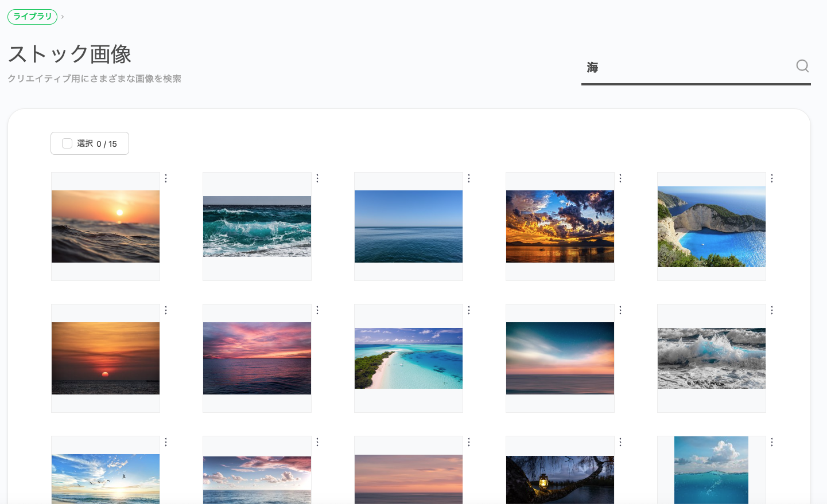Select the red sun on dark horizon thumbnail
The width and height of the screenshot is (827, 504).
coord(106,358)
